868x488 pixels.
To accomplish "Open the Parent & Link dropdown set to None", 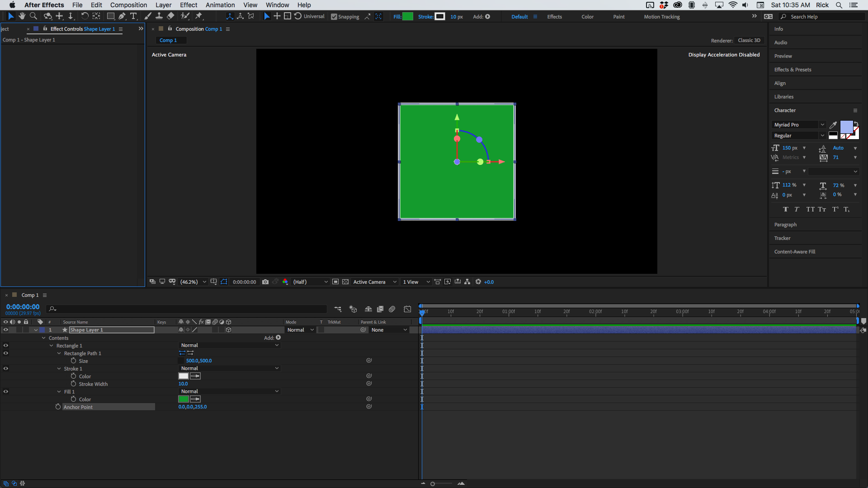I will point(389,330).
